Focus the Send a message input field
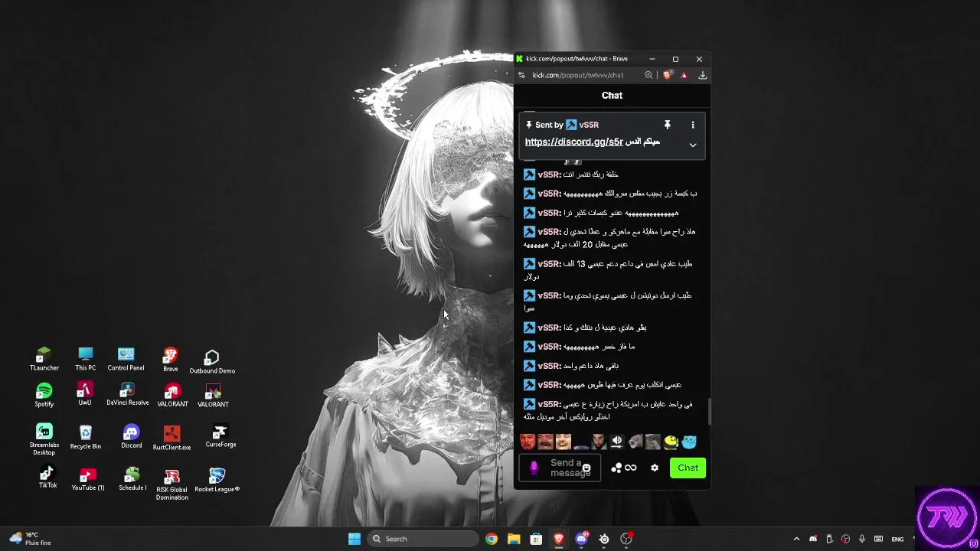This screenshot has height=551, width=980. coord(560,468)
